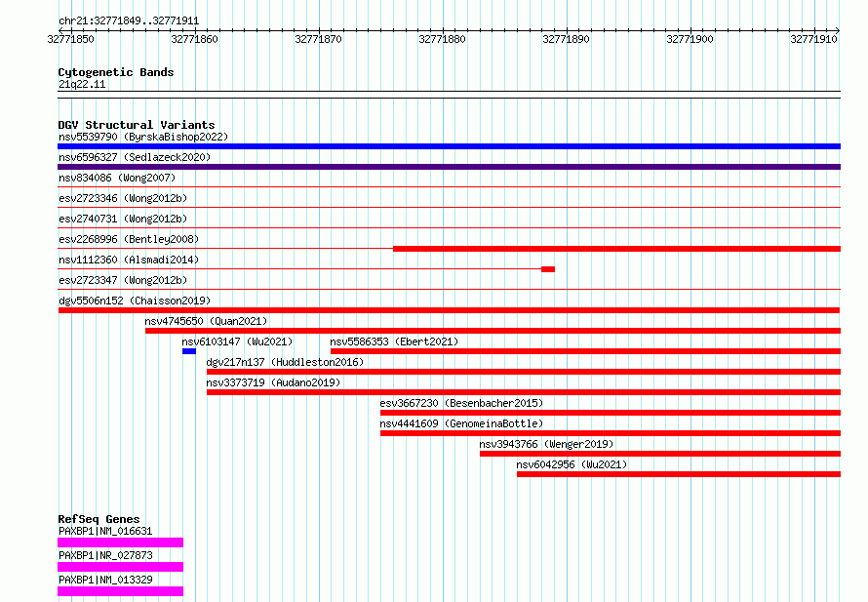The width and height of the screenshot is (868, 602).
Task: Open esv2268996 (Bentley2008) variant label
Action: click(129, 239)
